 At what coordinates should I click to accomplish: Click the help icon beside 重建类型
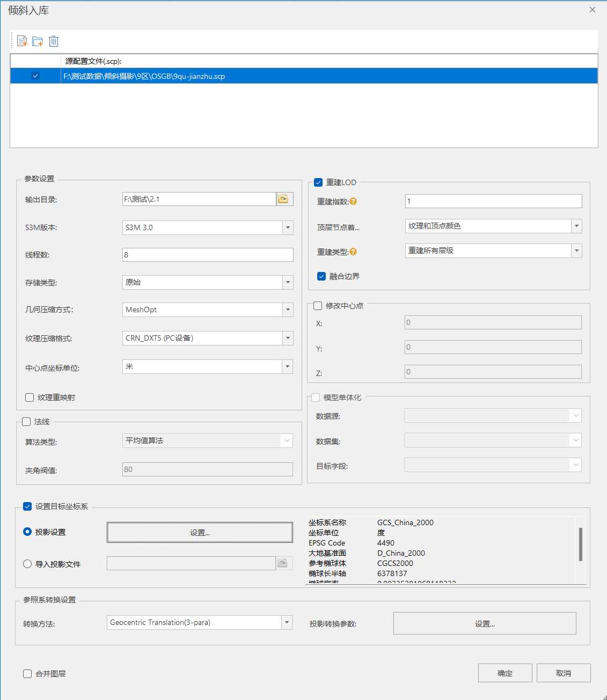(x=353, y=252)
